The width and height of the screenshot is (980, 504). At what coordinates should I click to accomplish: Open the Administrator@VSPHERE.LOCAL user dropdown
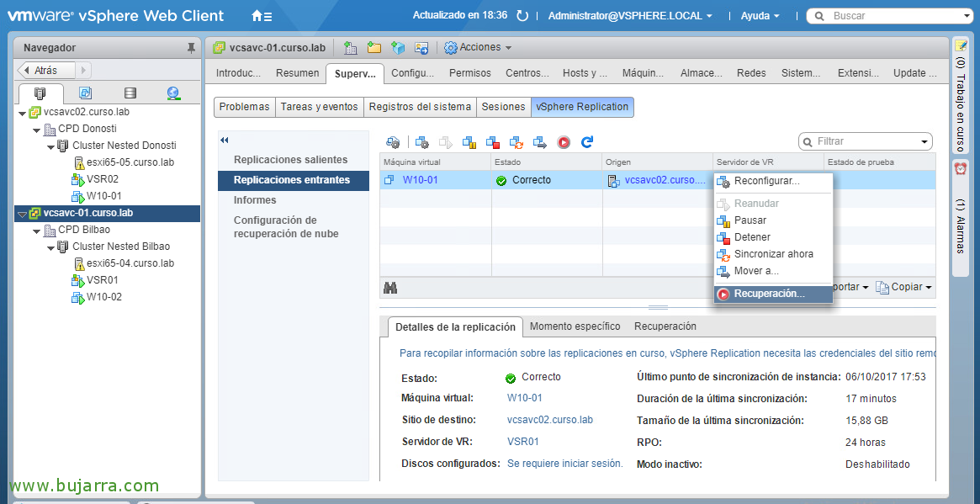coord(630,16)
